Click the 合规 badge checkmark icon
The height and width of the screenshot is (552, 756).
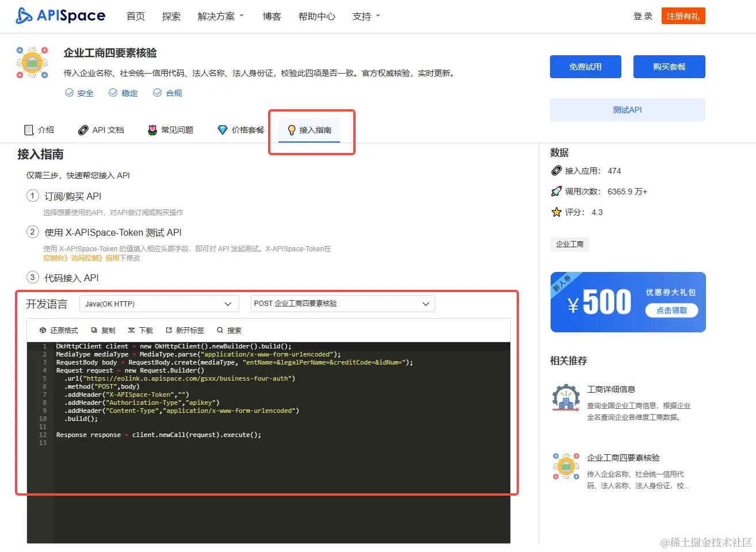pyautogui.click(x=157, y=93)
